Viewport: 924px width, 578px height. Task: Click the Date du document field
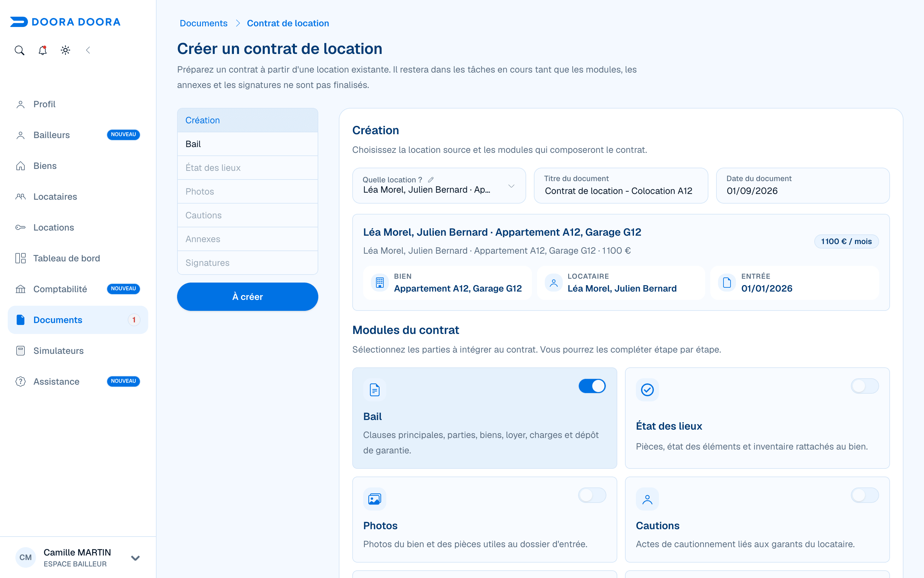(803, 186)
